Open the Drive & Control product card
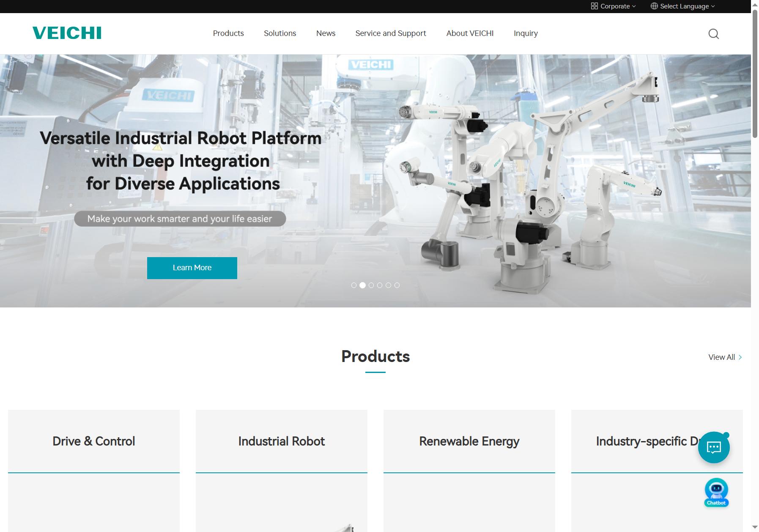This screenshot has height=532, width=759. pos(94,471)
